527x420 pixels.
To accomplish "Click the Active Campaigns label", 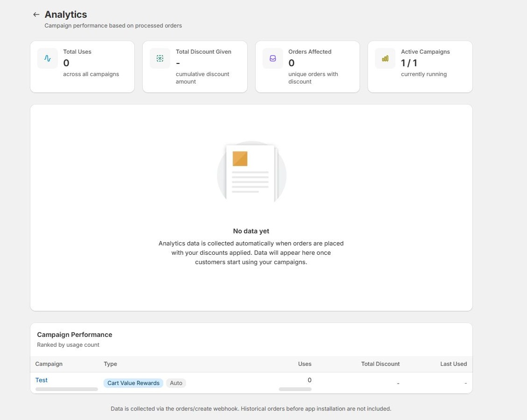I will (x=425, y=52).
